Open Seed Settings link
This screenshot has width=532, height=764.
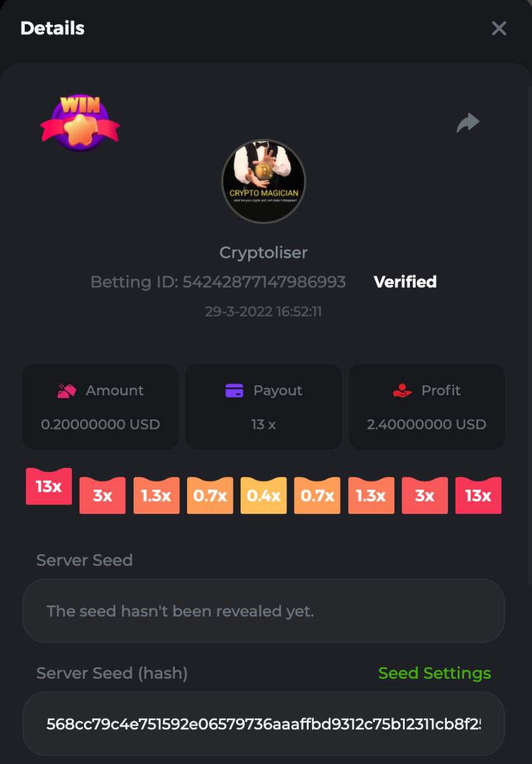[x=435, y=673]
